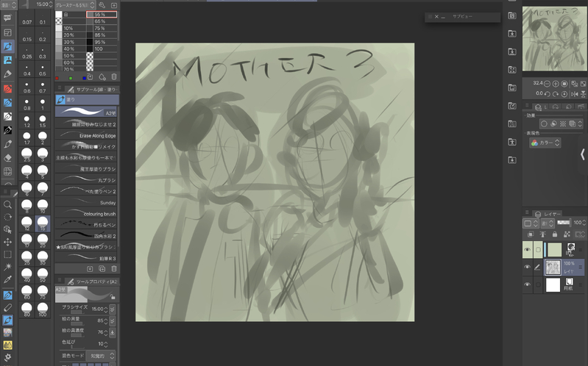The height and width of the screenshot is (366, 588).
Task: Select the red pen sub tool icon
Action: 7,89
